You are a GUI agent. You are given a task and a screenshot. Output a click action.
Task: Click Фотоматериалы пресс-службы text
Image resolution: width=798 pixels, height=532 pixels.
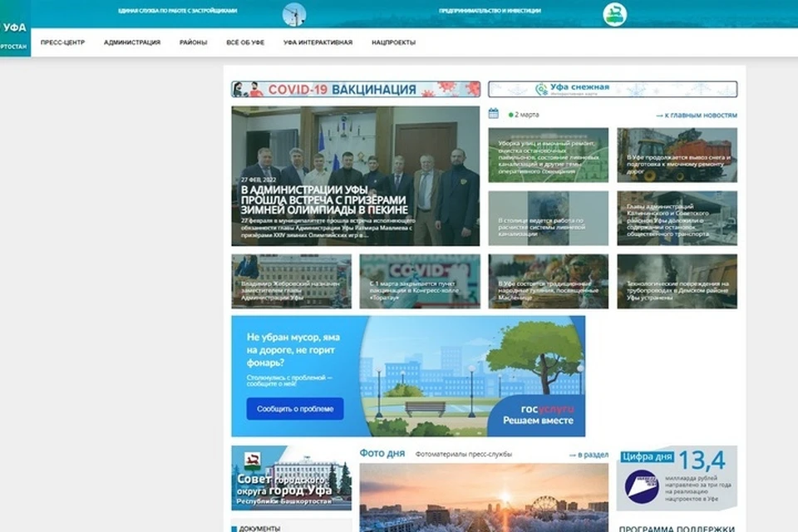pyautogui.click(x=464, y=454)
